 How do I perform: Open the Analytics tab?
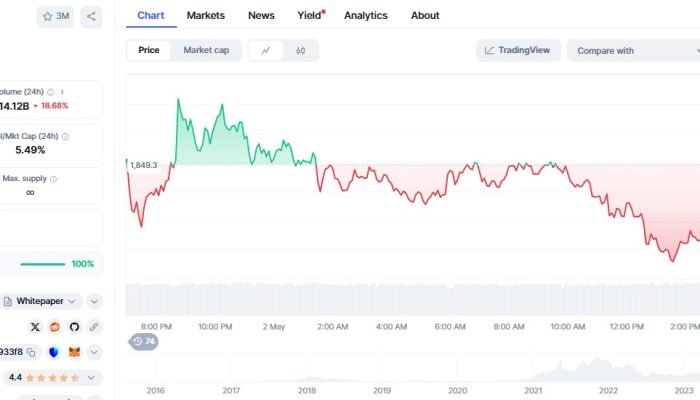(x=365, y=15)
